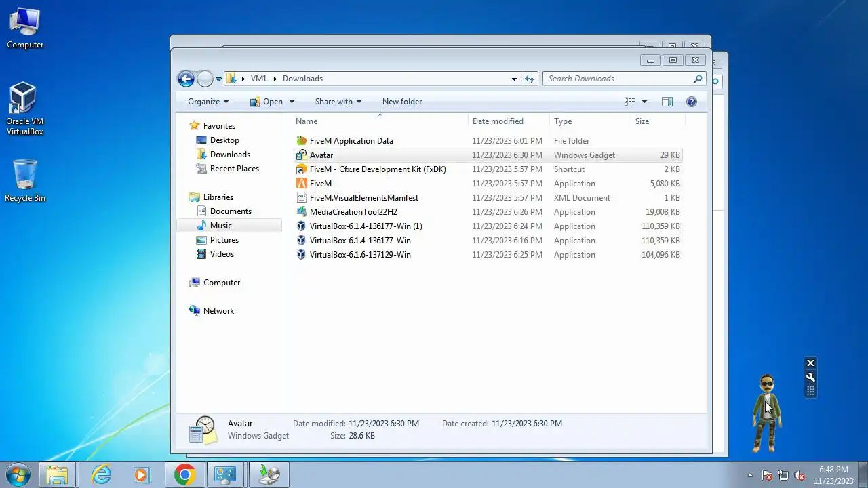Open the view options dropdown arrow

point(644,102)
